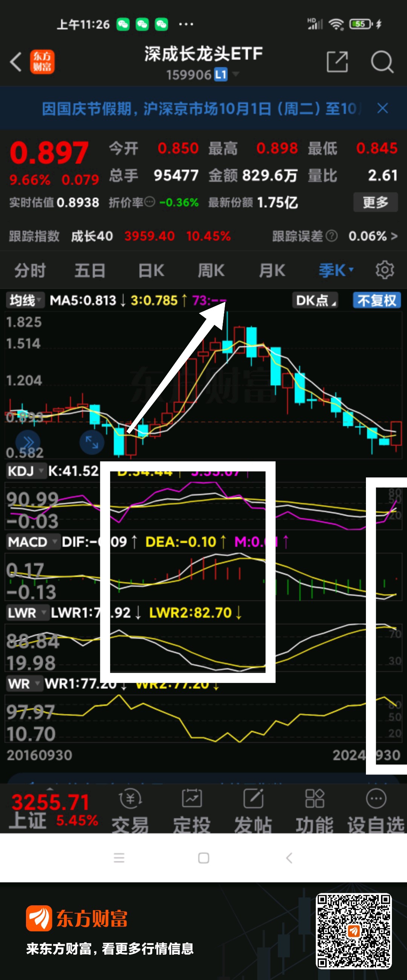Tap the 东方财富 footer logo

point(77,919)
